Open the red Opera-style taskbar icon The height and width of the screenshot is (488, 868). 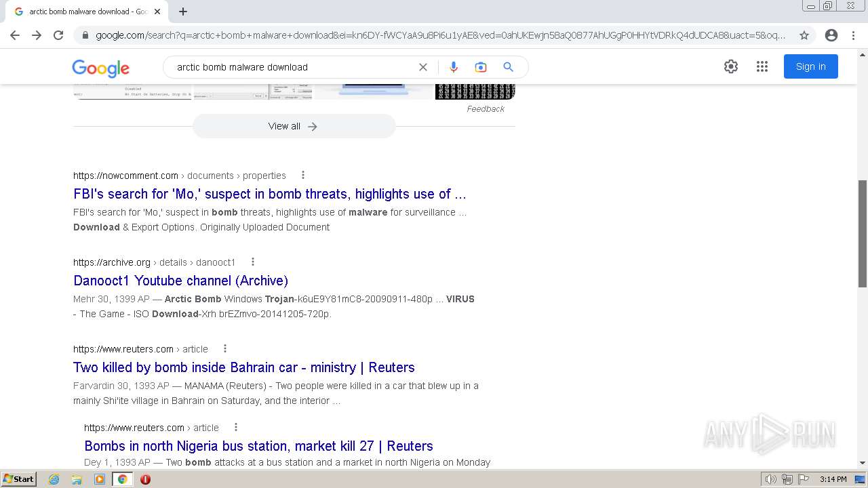145,479
